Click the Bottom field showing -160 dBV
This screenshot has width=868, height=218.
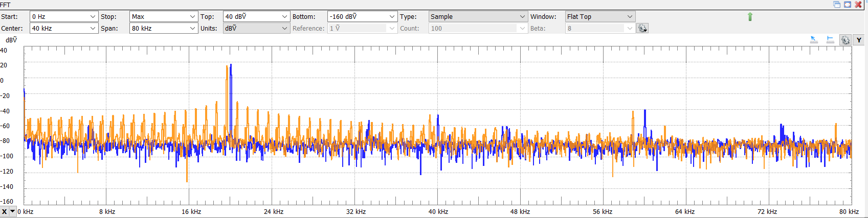pyautogui.click(x=357, y=17)
